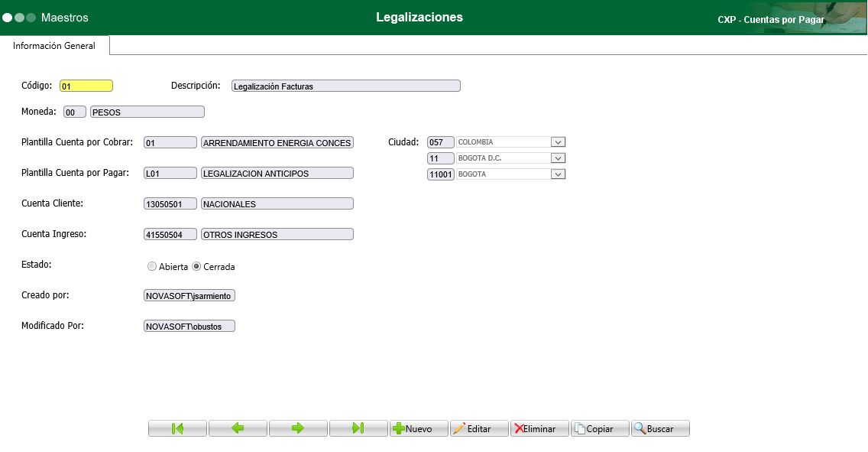868x452 pixels.
Task: Click the Moneda code field 00
Action: 75,112
